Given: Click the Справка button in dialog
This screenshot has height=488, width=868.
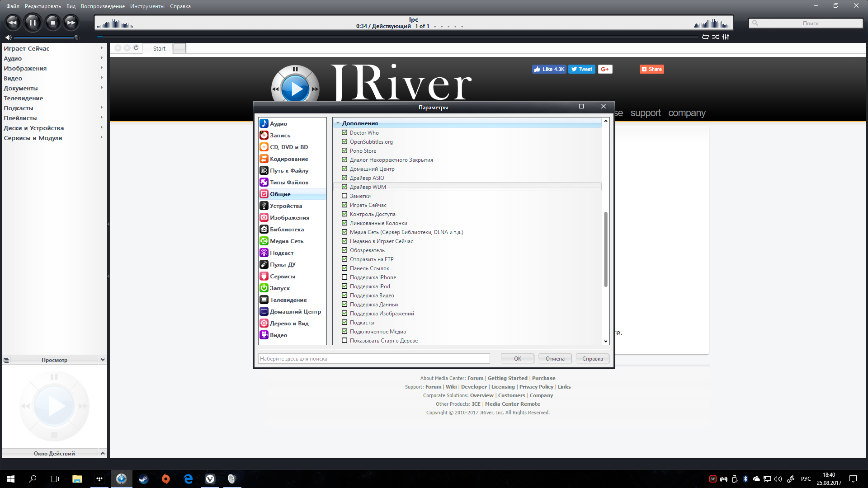Looking at the screenshot, I should click(x=593, y=358).
